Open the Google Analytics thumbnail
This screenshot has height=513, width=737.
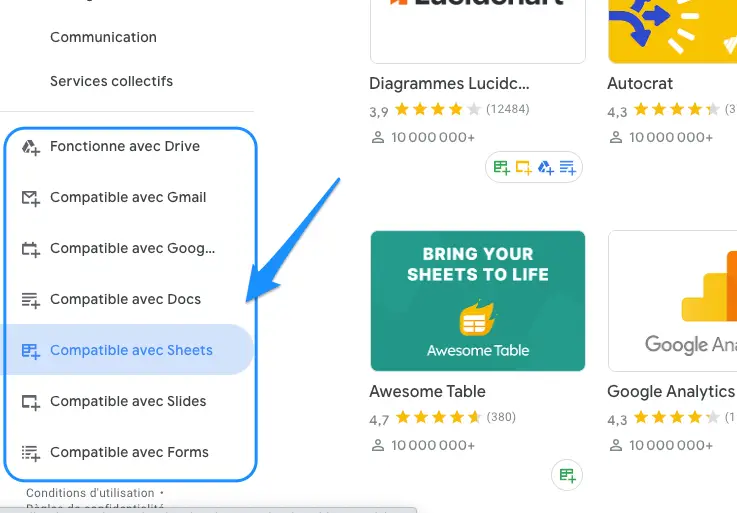click(x=673, y=301)
